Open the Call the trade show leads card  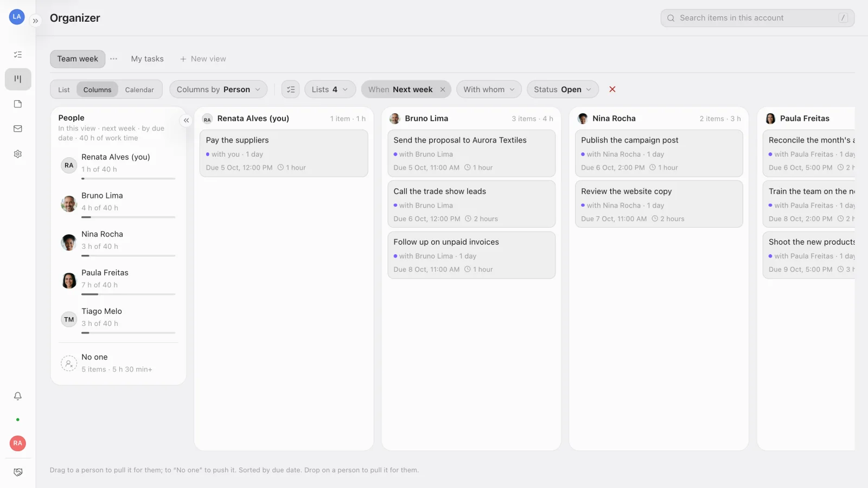471,204
